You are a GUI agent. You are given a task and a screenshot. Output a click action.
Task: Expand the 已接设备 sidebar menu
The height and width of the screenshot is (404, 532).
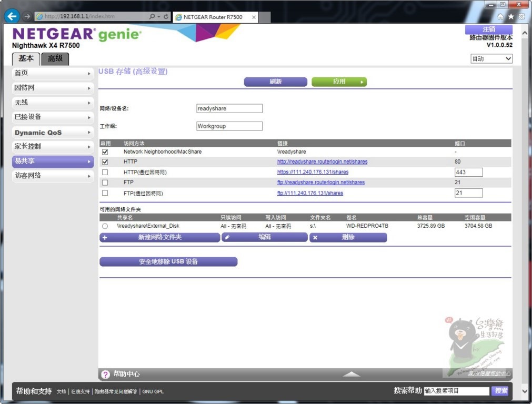click(53, 117)
